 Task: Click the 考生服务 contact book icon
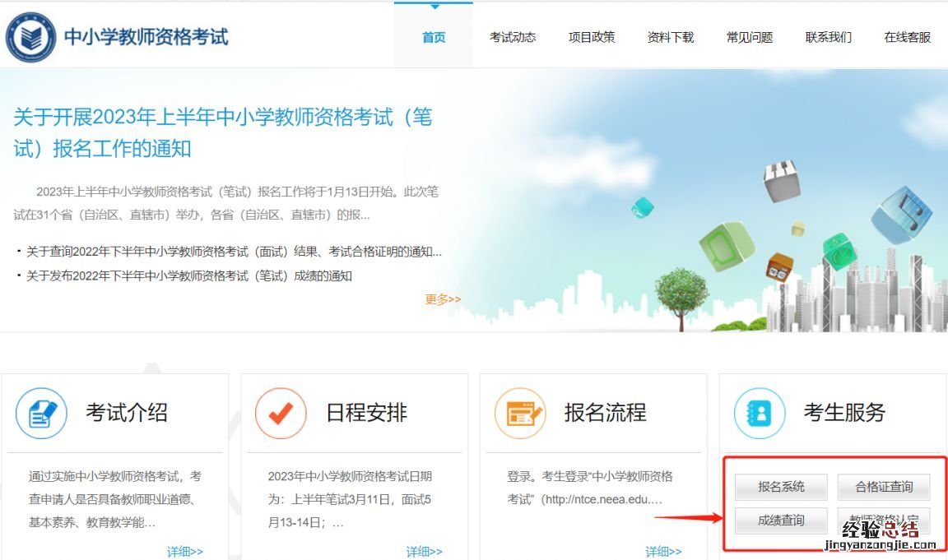coord(760,413)
